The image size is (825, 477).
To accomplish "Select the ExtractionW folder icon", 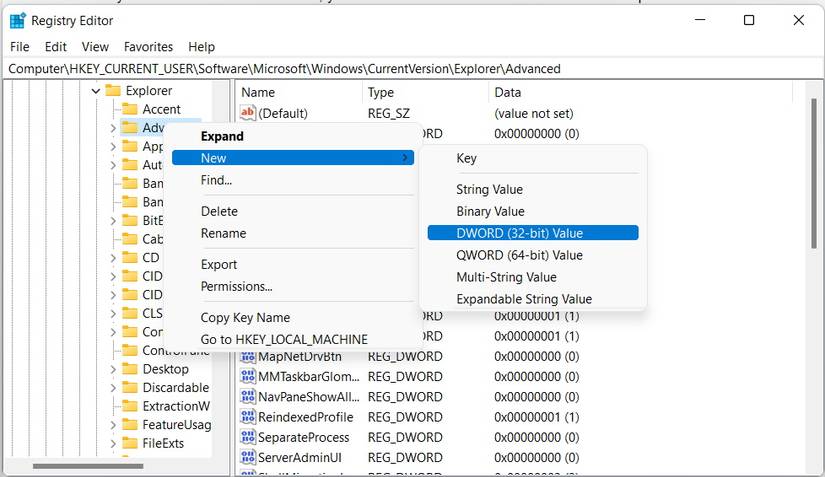I will tap(130, 406).
